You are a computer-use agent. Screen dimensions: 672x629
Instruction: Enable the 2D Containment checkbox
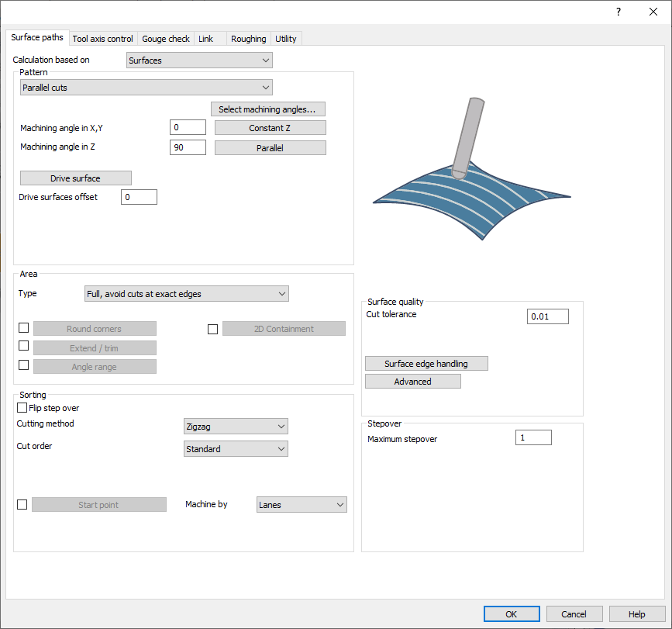tap(213, 328)
